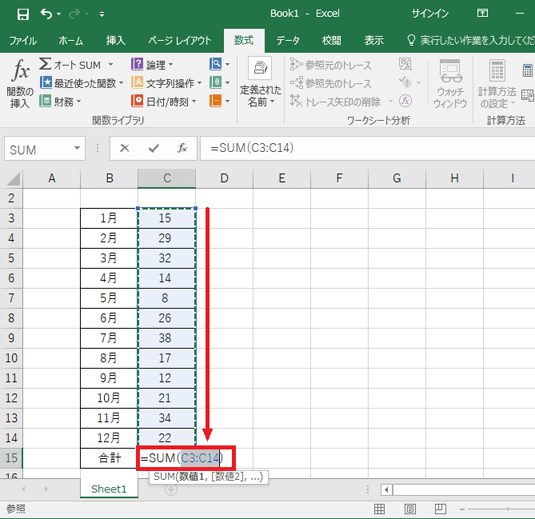Click the Save icon in quick access toolbar

pos(23,14)
